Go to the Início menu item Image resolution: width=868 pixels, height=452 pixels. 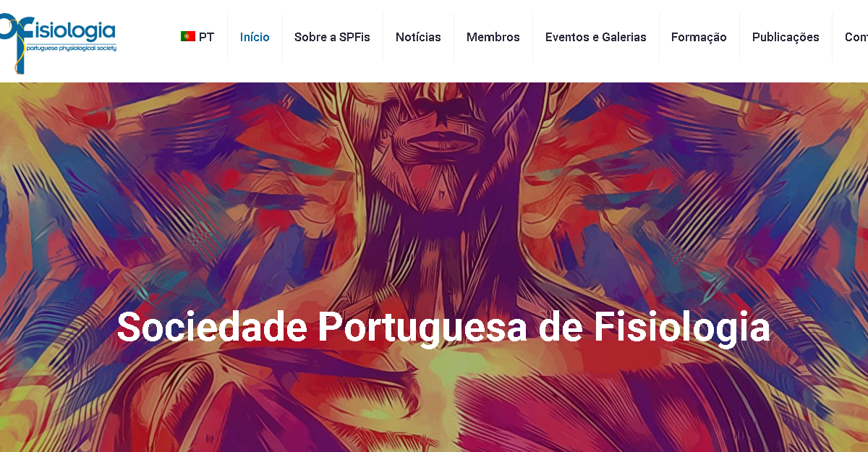pyautogui.click(x=255, y=37)
